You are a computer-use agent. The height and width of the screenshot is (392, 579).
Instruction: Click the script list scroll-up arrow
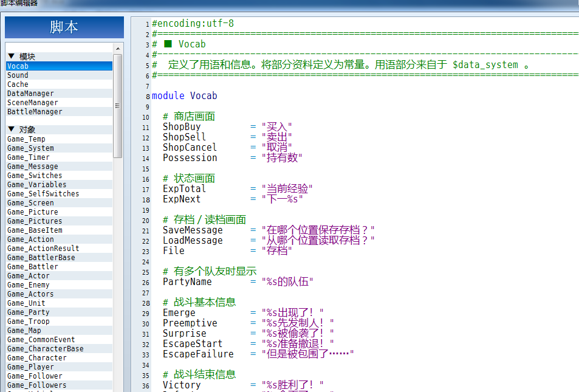click(118, 49)
